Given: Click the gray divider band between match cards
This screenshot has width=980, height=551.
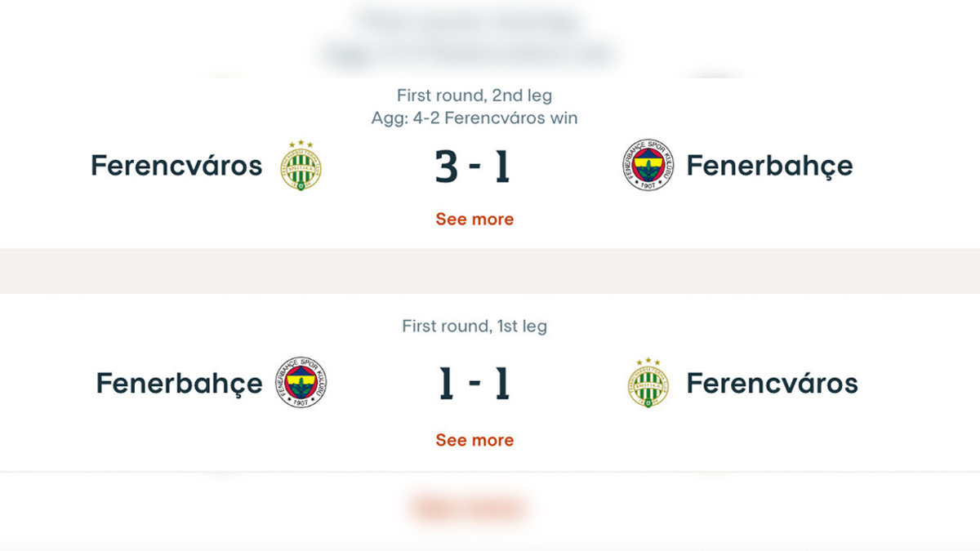Looking at the screenshot, I should 490,271.
